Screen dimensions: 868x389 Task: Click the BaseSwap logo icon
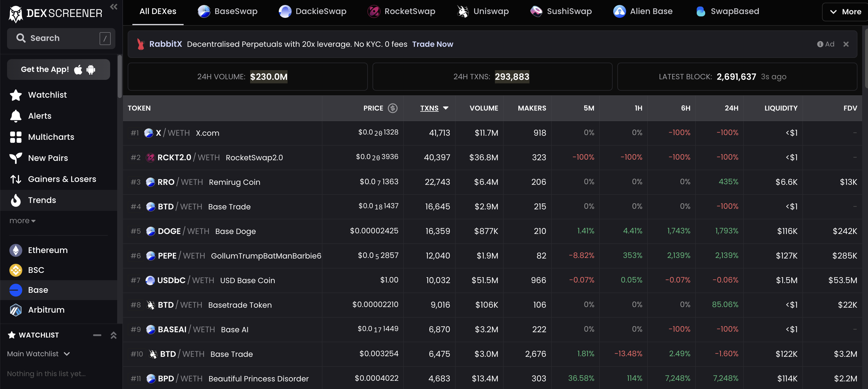204,11
